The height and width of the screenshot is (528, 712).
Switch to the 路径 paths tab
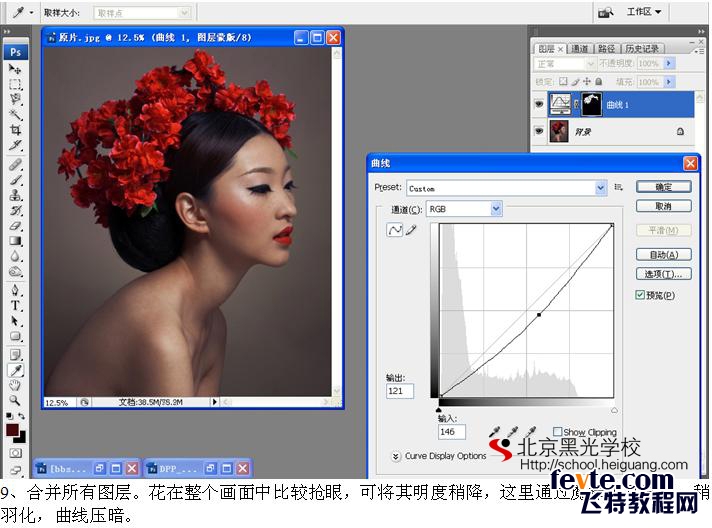[x=606, y=49]
